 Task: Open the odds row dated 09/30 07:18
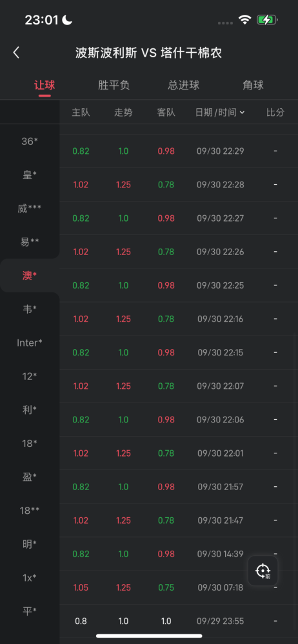point(179,587)
